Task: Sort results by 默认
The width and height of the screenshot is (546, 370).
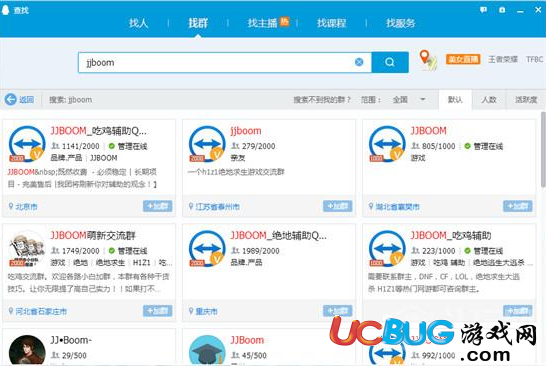Action: [x=455, y=100]
